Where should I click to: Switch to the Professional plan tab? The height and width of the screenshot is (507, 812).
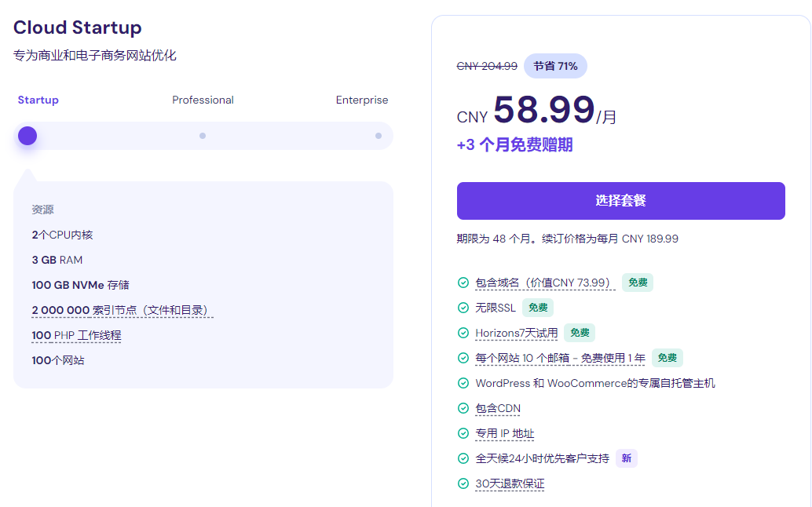coord(203,100)
